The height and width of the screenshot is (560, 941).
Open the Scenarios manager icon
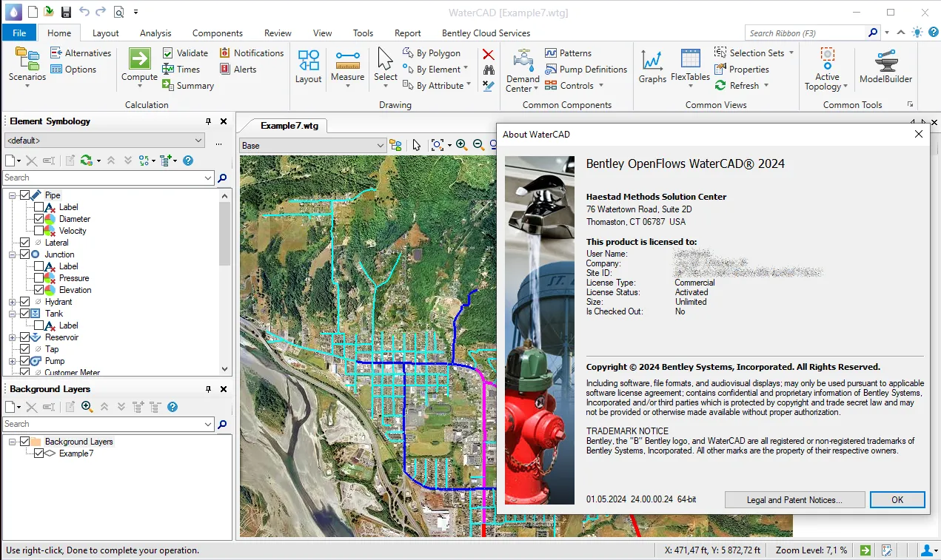coord(27,59)
